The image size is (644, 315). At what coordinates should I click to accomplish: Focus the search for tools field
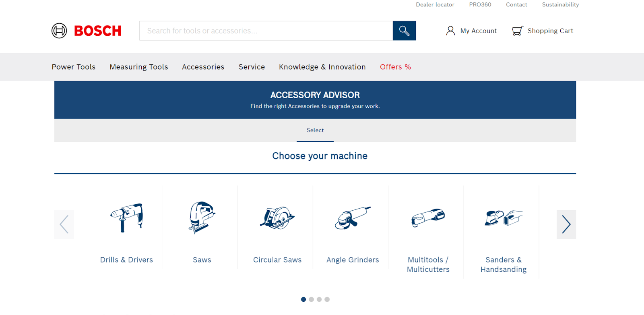(266, 31)
